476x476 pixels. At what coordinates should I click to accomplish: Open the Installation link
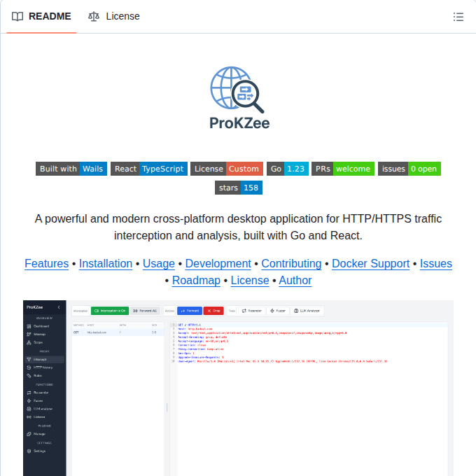(x=106, y=264)
